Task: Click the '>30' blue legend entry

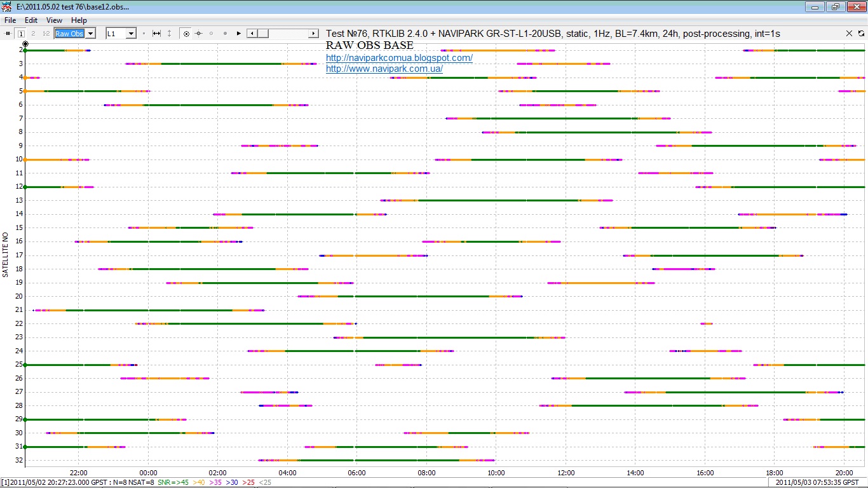Action: [233, 483]
